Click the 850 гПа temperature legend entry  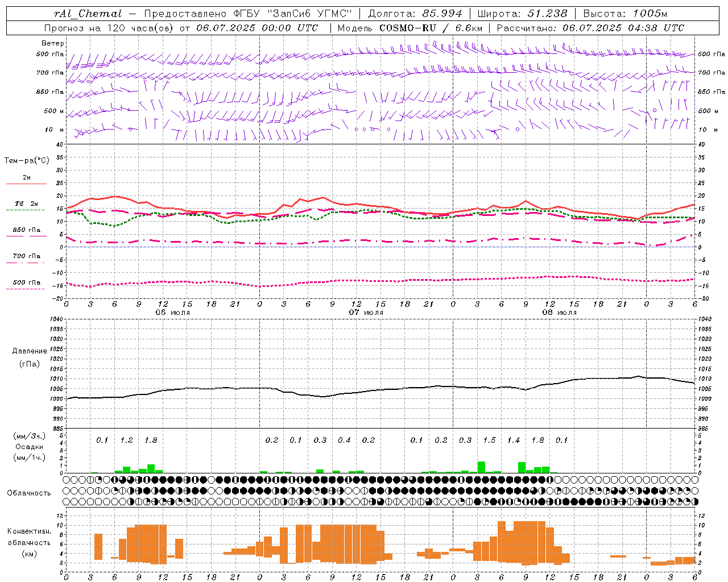pos(27,230)
